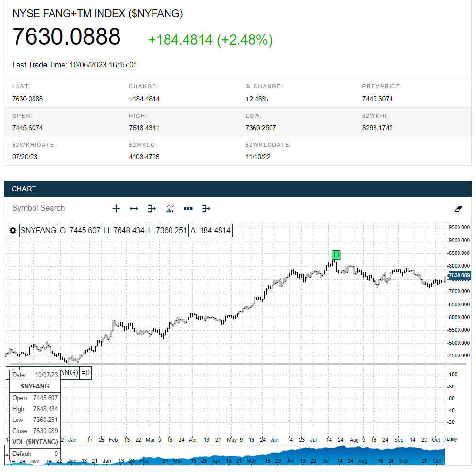This screenshot has width=476, height=472.
Task: Click the 52WKHIDATE value 07/20/23
Action: 25,157
